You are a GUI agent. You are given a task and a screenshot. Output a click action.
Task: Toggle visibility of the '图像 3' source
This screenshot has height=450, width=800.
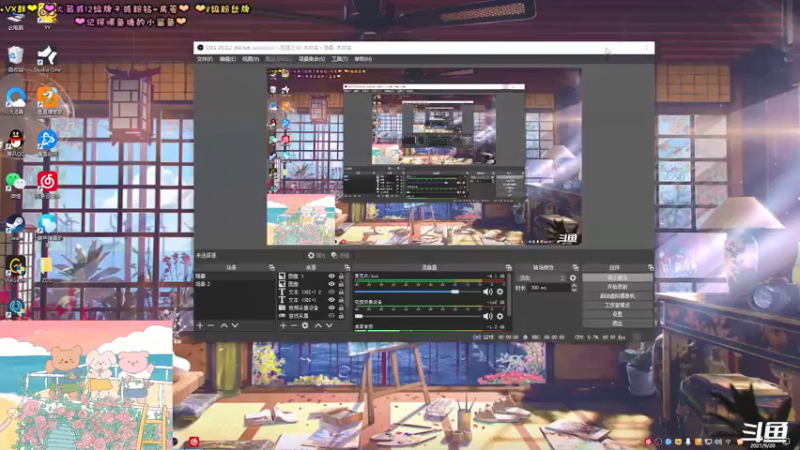pos(332,276)
